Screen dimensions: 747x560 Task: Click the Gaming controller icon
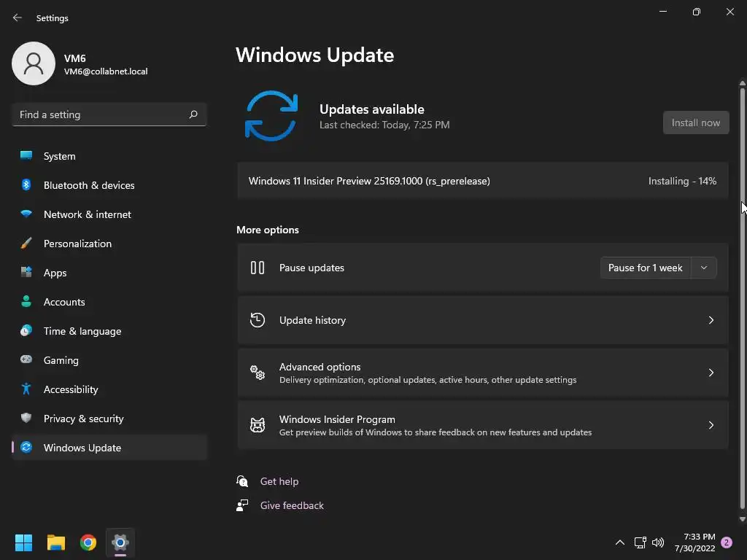click(26, 359)
